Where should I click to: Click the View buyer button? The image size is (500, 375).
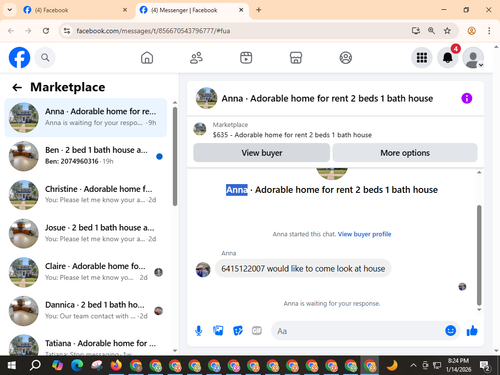[x=262, y=153]
